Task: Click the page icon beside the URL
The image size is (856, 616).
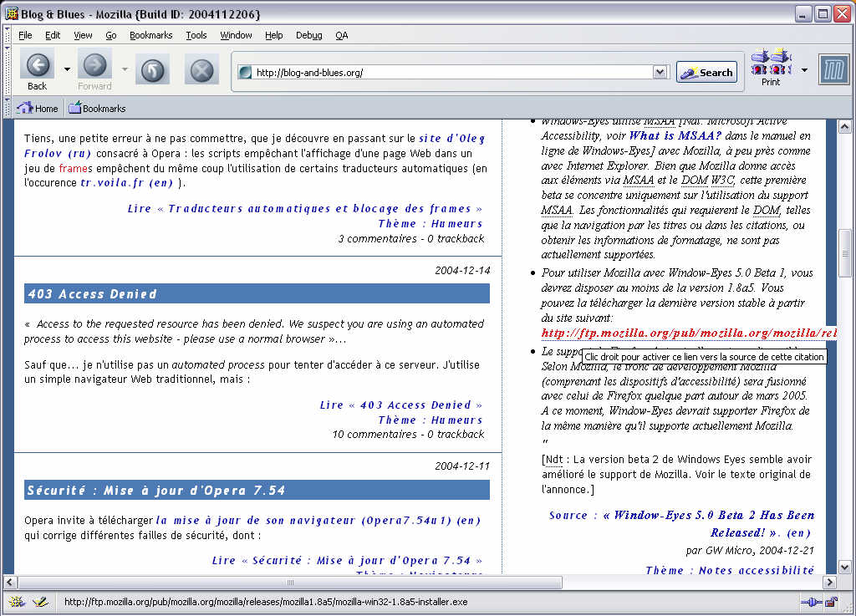Action: click(246, 72)
